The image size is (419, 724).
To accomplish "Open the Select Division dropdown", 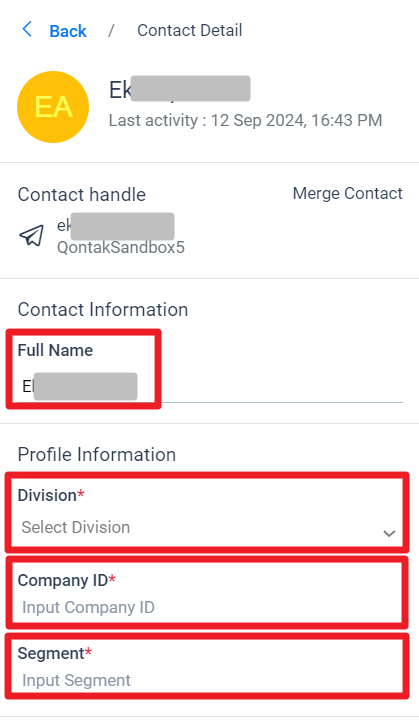I will (208, 528).
